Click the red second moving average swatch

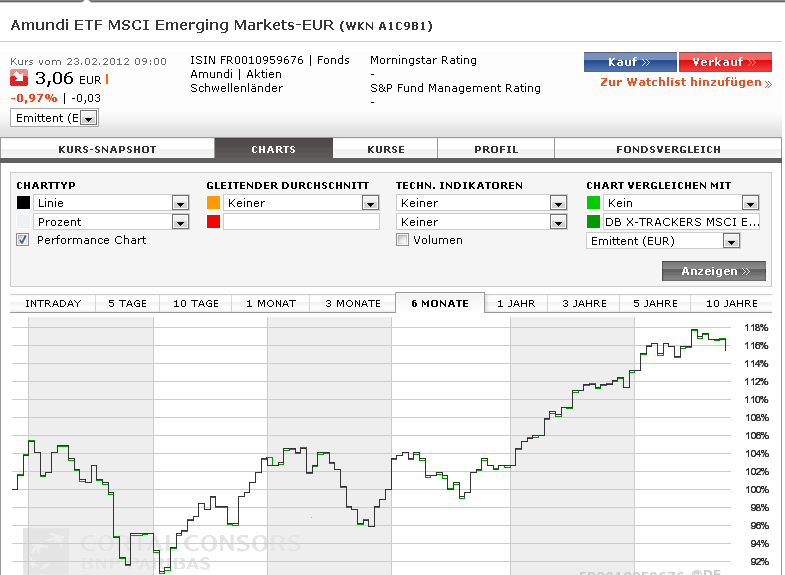click(213, 222)
